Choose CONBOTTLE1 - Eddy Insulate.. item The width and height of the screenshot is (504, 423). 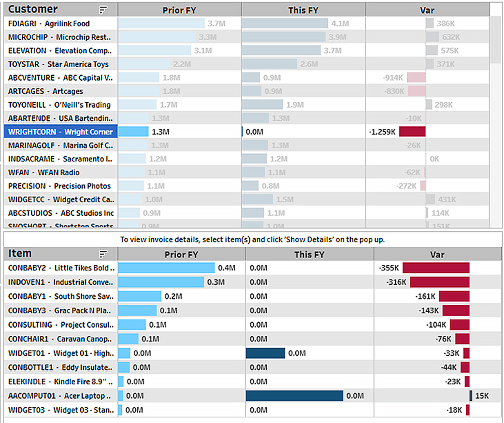(61, 367)
